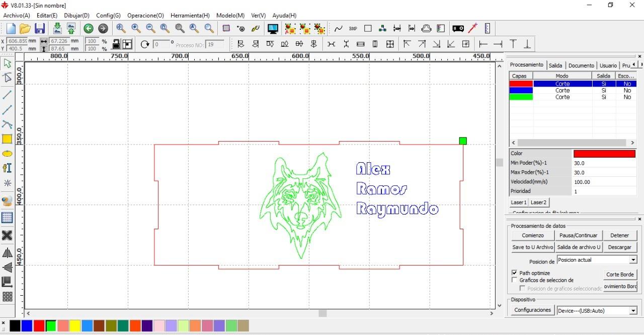Click the red Color swatch in layer properties
Viewport: 644px width, 335px height.
(604, 154)
